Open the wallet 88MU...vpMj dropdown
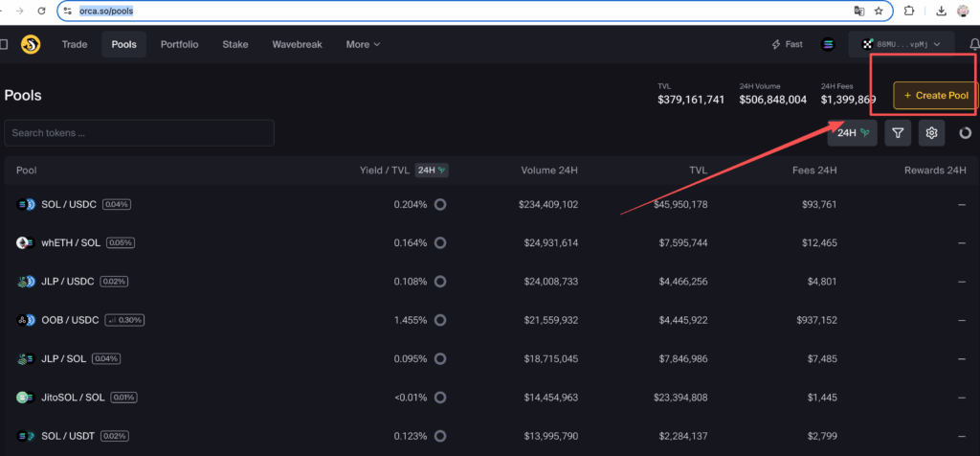This screenshot has width=980, height=456. [x=901, y=44]
